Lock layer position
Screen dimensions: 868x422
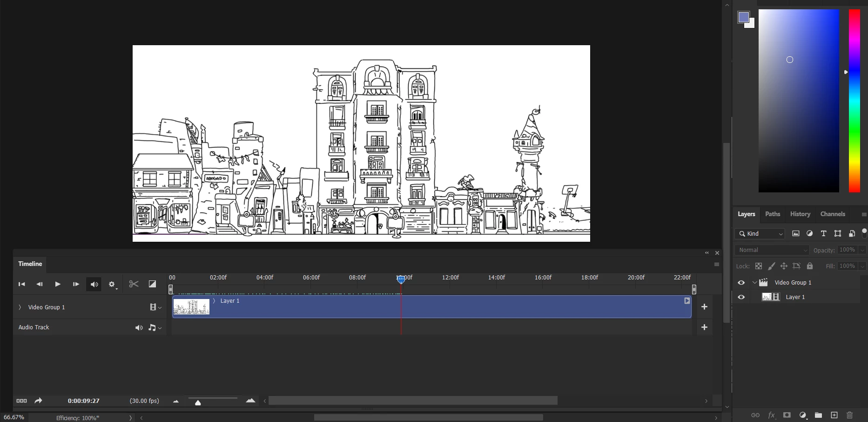click(784, 266)
